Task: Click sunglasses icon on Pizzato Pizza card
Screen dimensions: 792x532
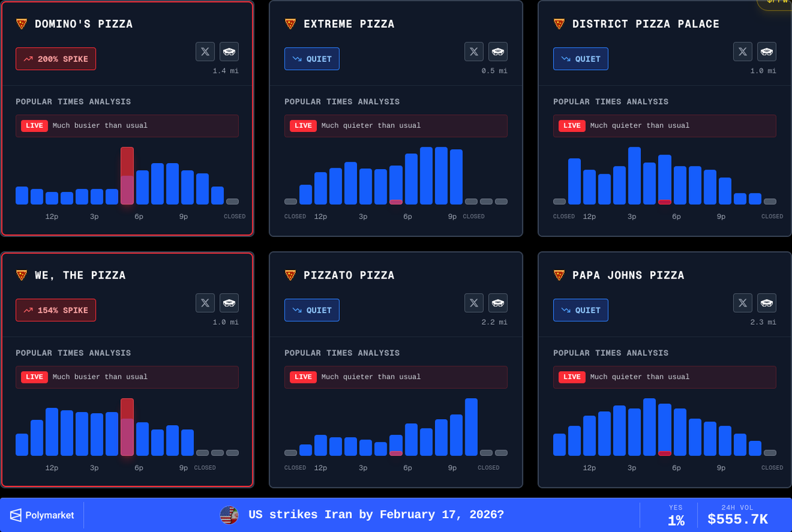Action: coord(498,303)
